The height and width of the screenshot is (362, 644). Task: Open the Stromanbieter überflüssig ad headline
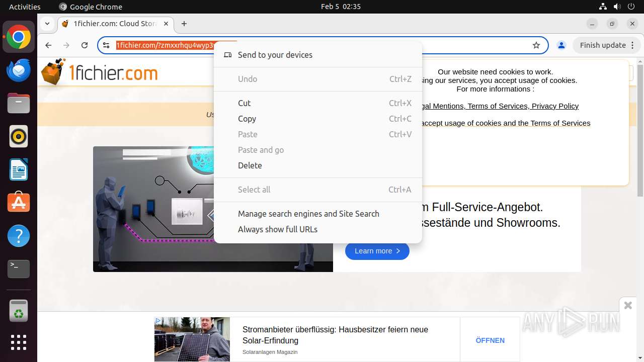click(x=335, y=335)
